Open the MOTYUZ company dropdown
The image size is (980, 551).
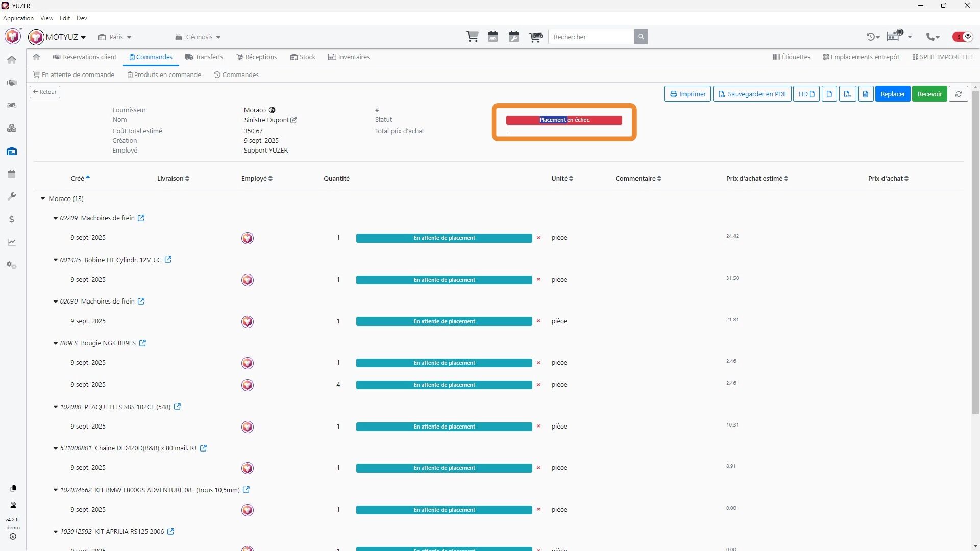coord(65,37)
